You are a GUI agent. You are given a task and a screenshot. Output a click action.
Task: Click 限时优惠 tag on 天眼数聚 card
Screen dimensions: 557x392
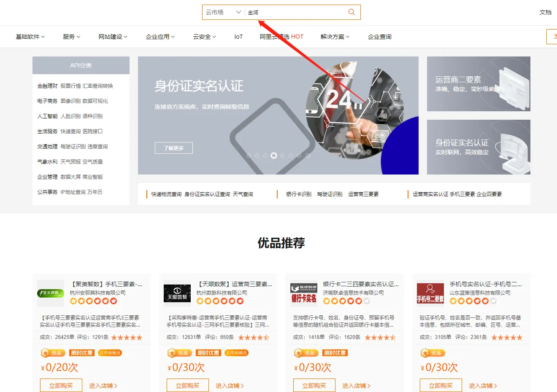[x=208, y=353]
